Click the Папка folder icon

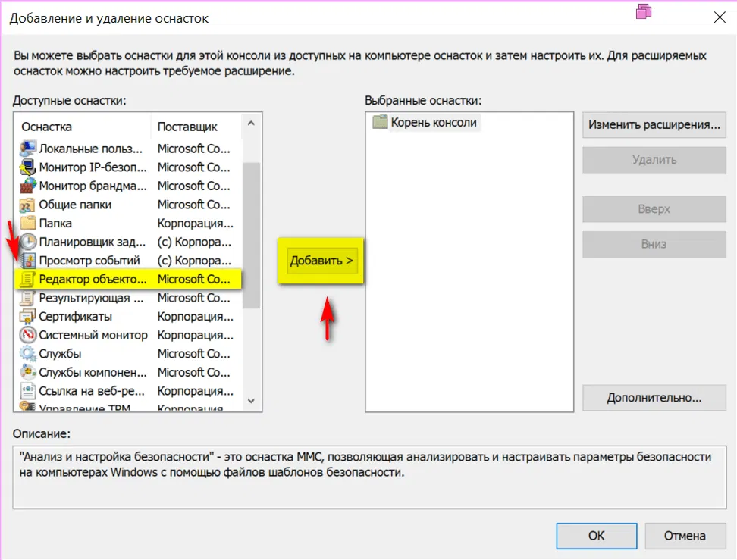click(28, 223)
